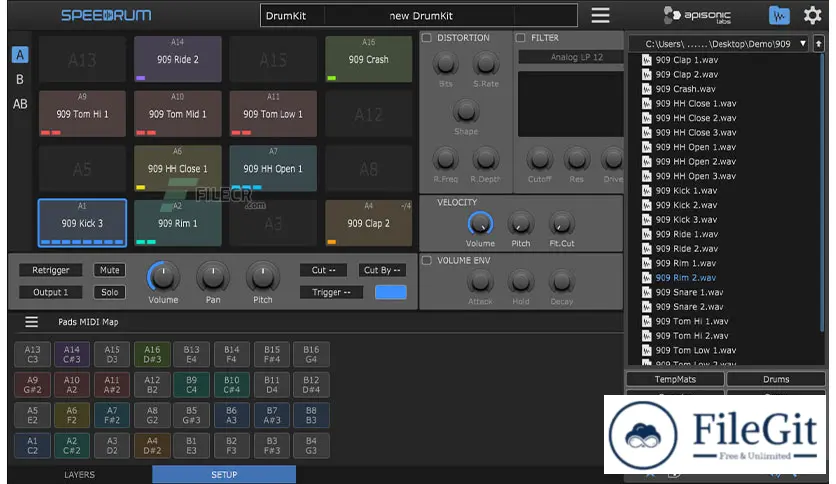The image size is (836, 484).
Task: Click the B6 A3 MIDI map cell
Action: click(x=231, y=415)
